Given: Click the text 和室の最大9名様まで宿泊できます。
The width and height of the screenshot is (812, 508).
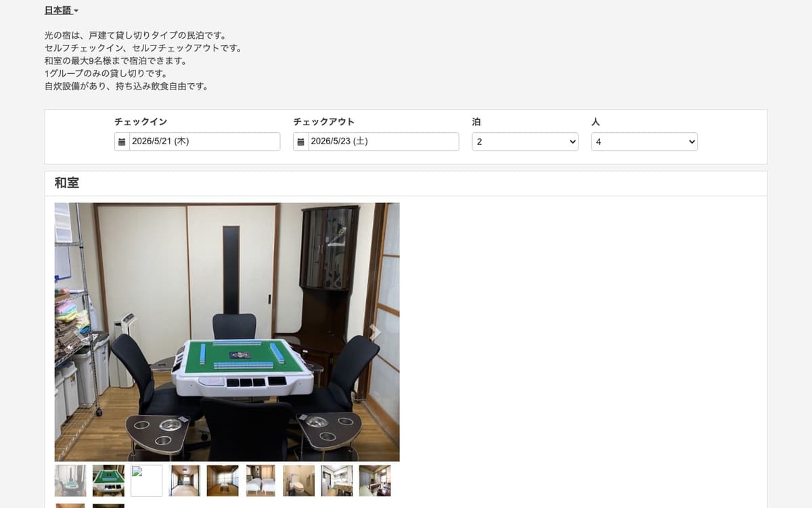Looking at the screenshot, I should (115, 60).
